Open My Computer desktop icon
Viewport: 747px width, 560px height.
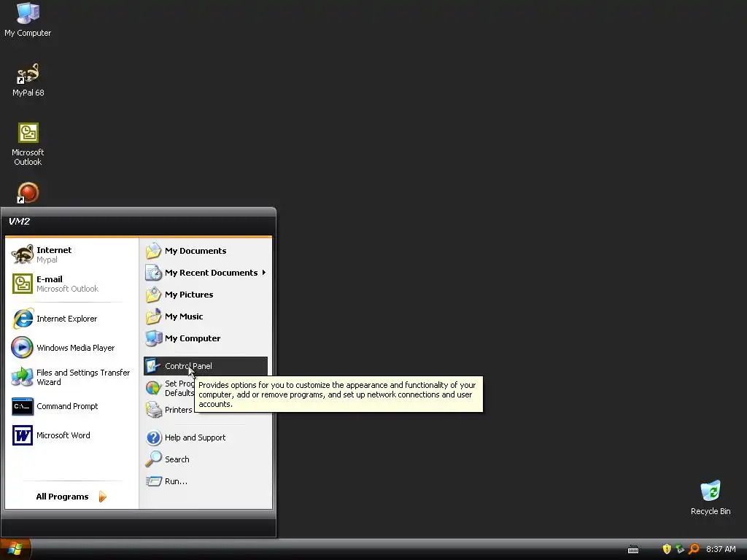(28, 13)
